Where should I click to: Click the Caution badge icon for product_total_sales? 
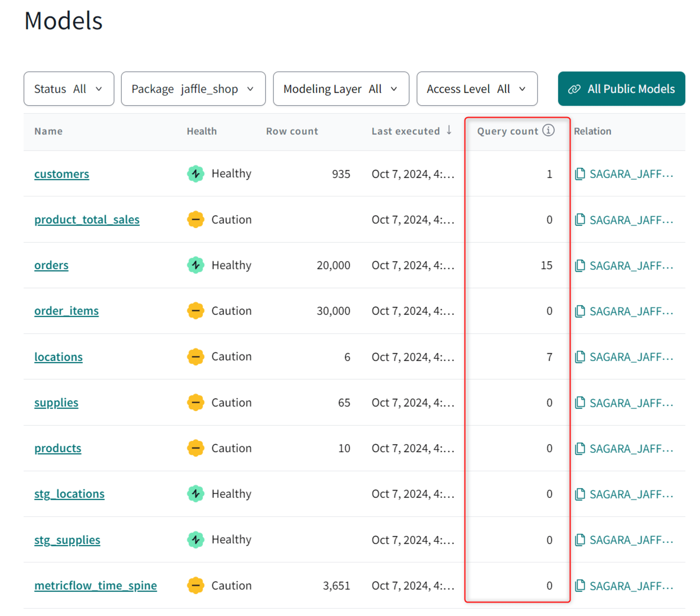[x=196, y=219]
